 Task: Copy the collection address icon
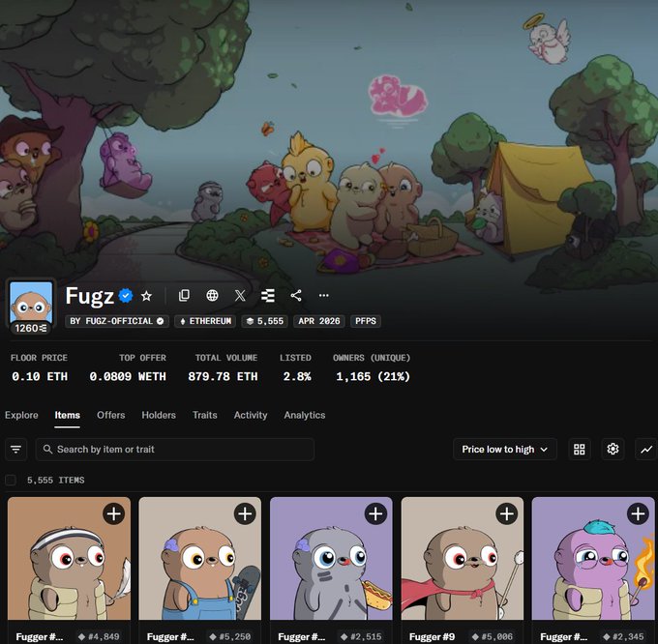click(184, 296)
